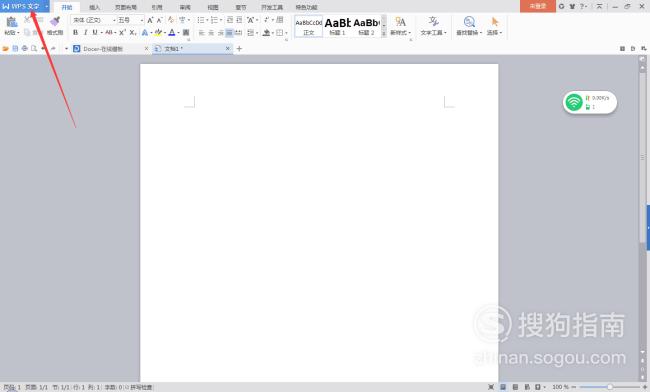Toggle Align Left paragraph alignment

[x=201, y=33]
